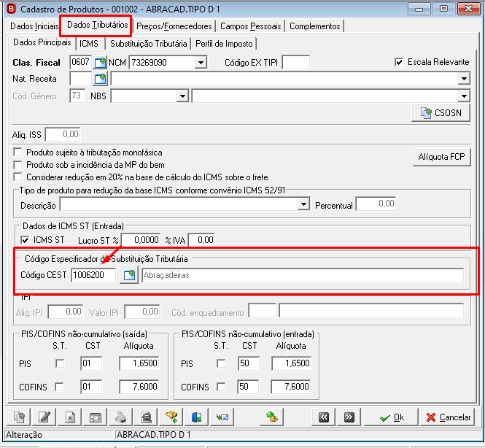Click the Alíquota FCP button
Image resolution: width=485 pixels, height=448 pixels.
442,157
